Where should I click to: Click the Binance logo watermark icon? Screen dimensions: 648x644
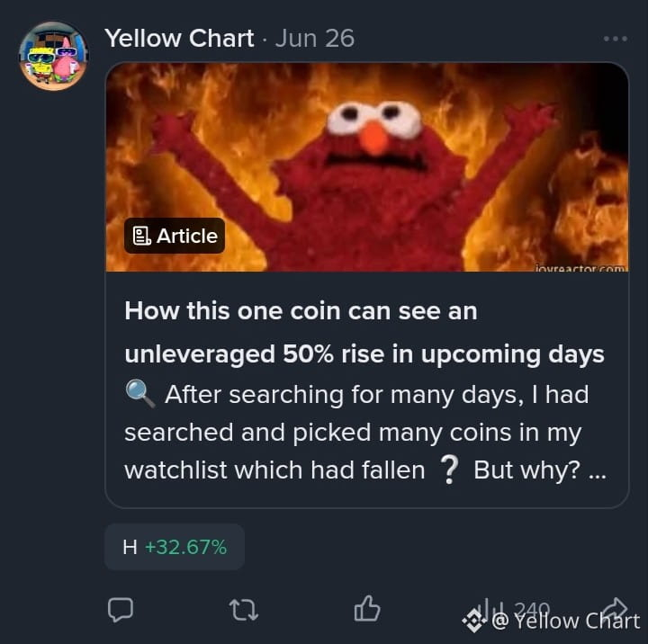point(474,621)
